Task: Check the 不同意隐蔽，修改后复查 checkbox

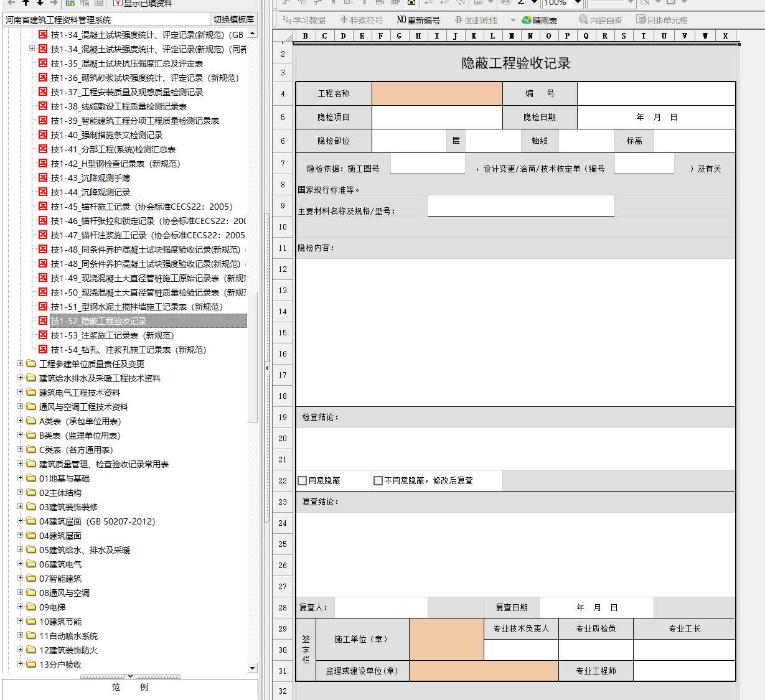Action: point(378,480)
